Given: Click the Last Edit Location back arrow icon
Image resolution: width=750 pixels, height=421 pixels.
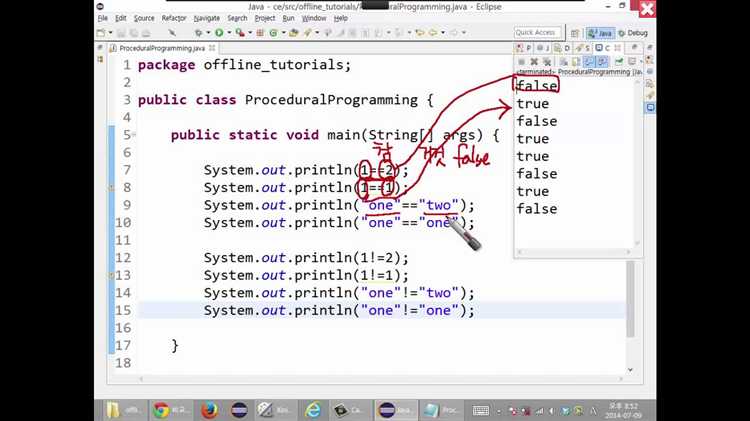Looking at the screenshot, I should tap(420, 33).
